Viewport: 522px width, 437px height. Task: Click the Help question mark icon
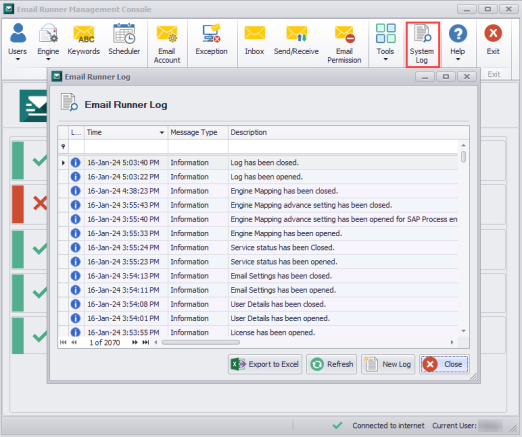(x=458, y=33)
